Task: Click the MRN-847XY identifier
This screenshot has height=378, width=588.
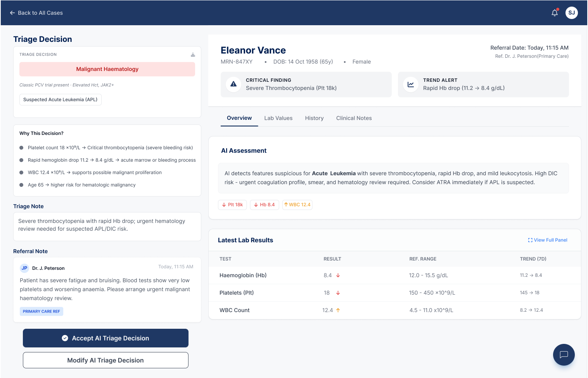Action: 237,62
